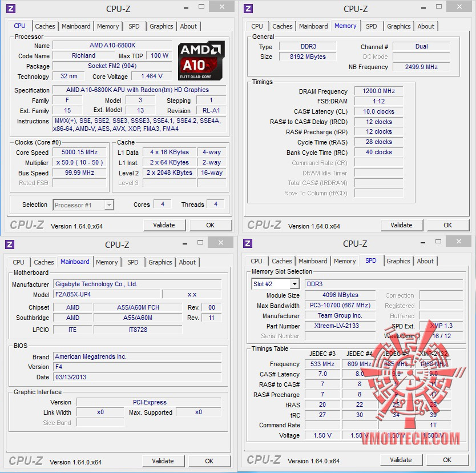Open SPD tab in the CPU window

pyautogui.click(x=134, y=26)
